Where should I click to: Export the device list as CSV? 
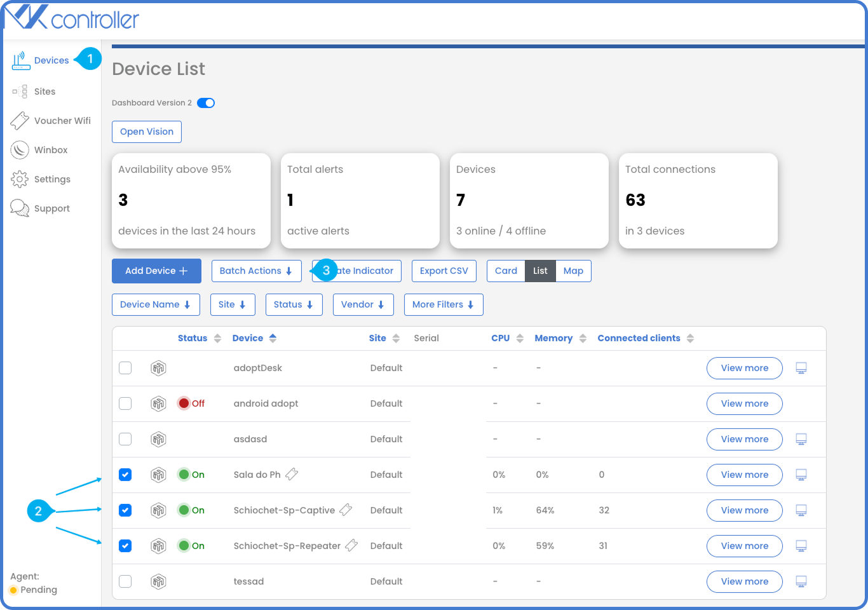pos(444,271)
